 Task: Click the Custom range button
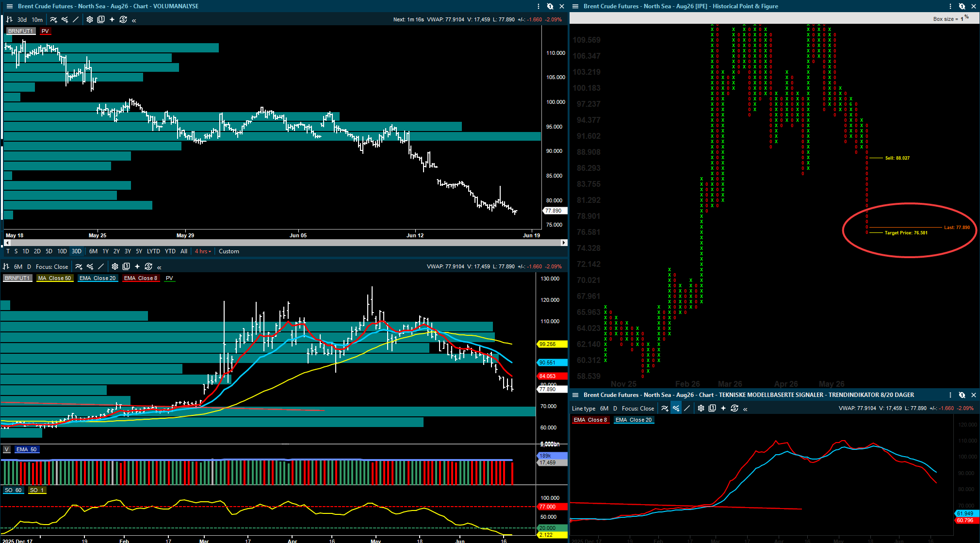pyautogui.click(x=229, y=251)
